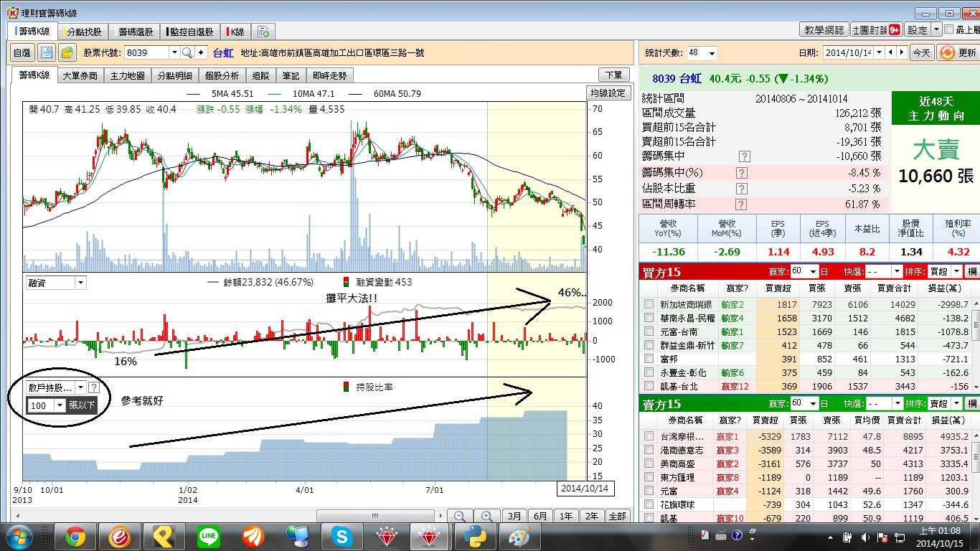Switch to the 監控自選股 top tab
The width and height of the screenshot is (980, 551).
tap(191, 32)
